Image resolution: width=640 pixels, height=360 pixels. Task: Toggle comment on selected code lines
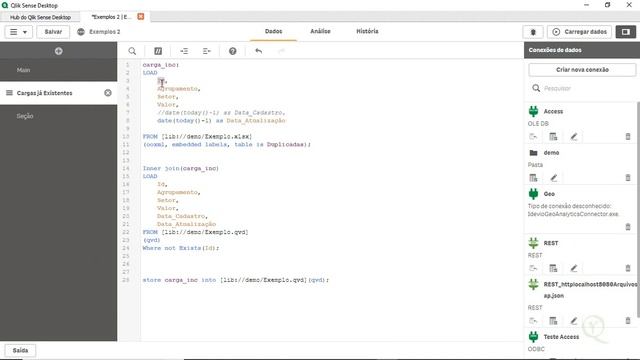tap(158, 51)
